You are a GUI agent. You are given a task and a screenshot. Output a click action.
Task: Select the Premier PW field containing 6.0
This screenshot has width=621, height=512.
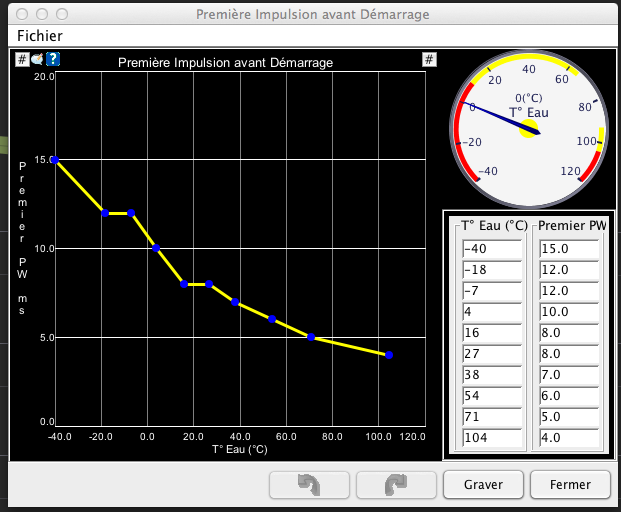[569, 396]
